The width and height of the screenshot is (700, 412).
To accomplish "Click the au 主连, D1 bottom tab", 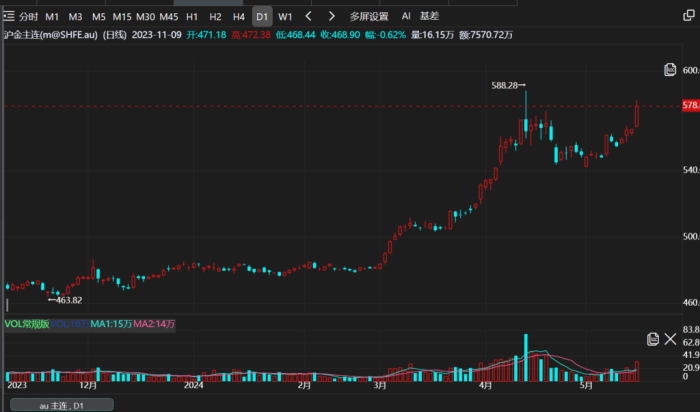I will coord(60,405).
